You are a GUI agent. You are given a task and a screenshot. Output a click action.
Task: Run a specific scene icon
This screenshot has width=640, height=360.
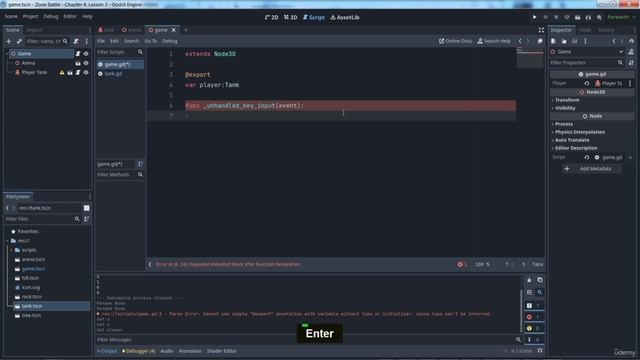[x=588, y=17]
